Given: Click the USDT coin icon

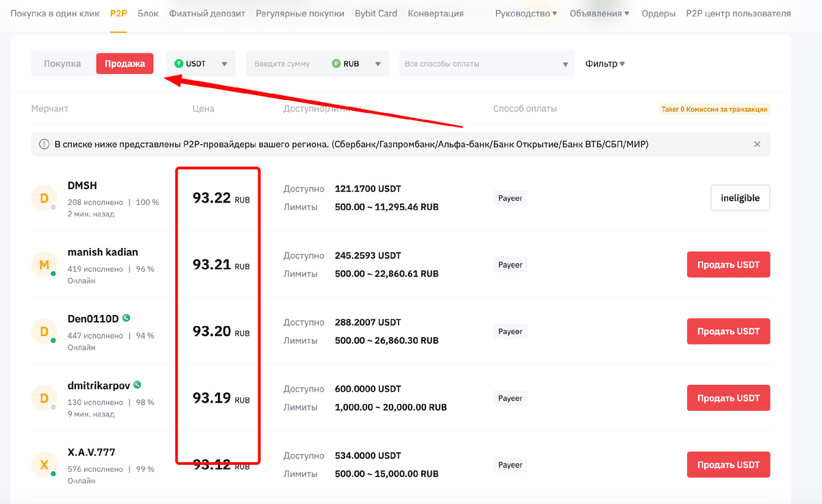Looking at the screenshot, I should 179,64.
